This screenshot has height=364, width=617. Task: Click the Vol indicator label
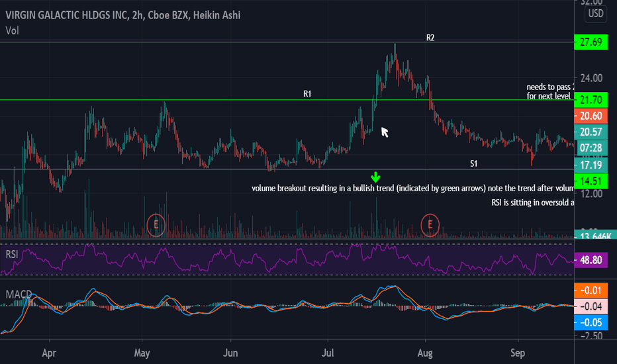pyautogui.click(x=12, y=30)
